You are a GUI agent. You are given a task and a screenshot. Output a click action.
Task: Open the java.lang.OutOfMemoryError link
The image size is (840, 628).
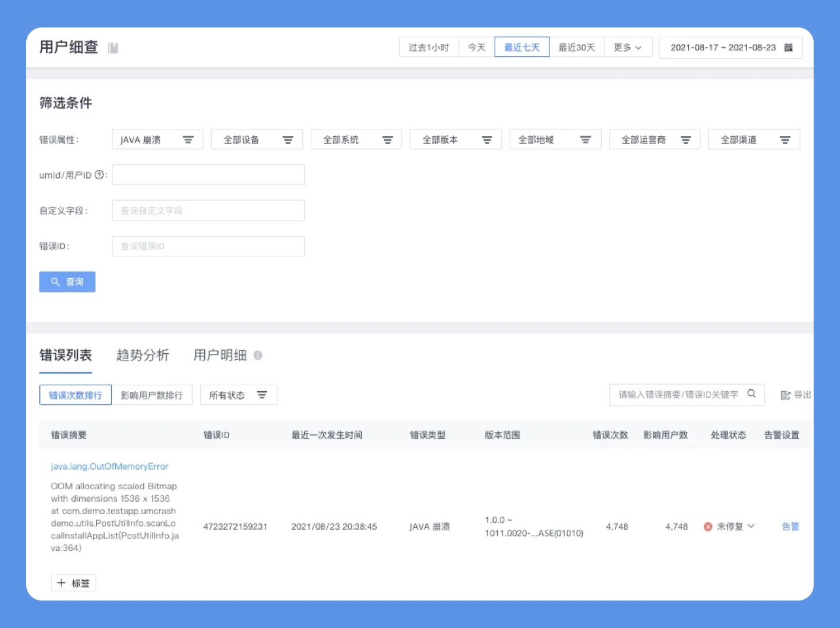(x=110, y=466)
